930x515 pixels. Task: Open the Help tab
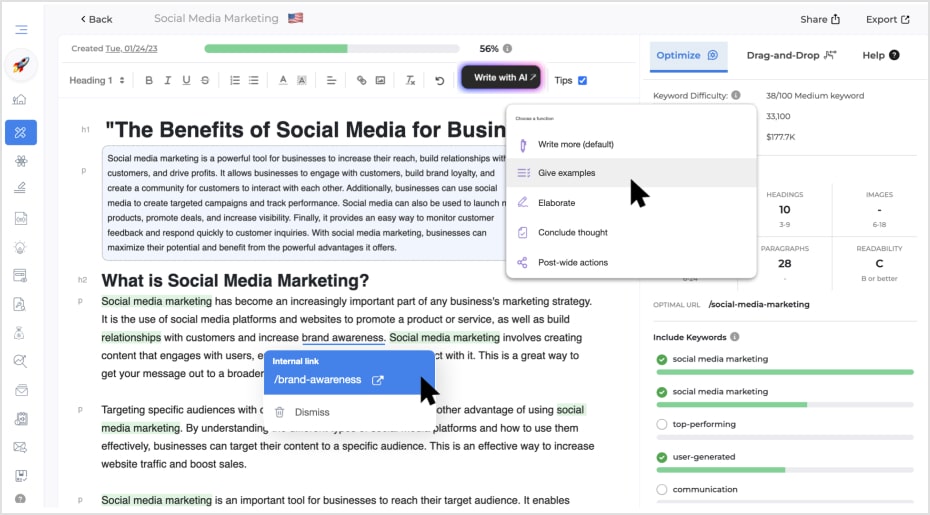pyautogui.click(x=881, y=55)
